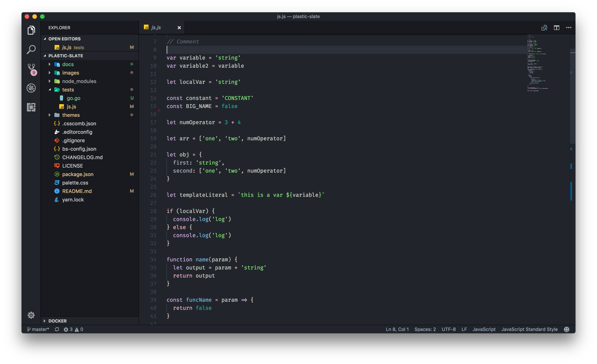Click the feedback smiley icon
This screenshot has height=364, width=597.
(x=566, y=329)
